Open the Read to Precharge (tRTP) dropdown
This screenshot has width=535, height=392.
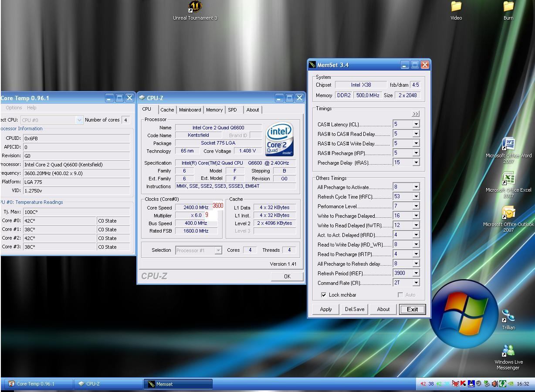[x=416, y=254]
